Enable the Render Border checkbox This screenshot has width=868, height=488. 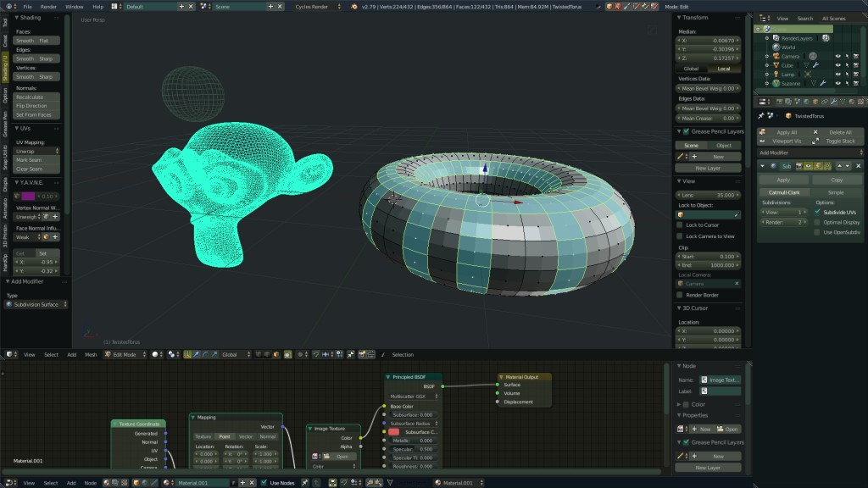click(680, 295)
